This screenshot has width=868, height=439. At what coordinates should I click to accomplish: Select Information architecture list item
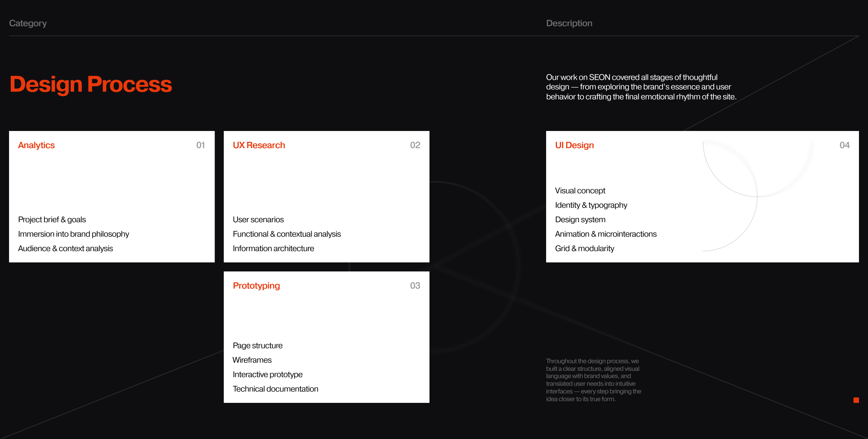pyautogui.click(x=273, y=248)
